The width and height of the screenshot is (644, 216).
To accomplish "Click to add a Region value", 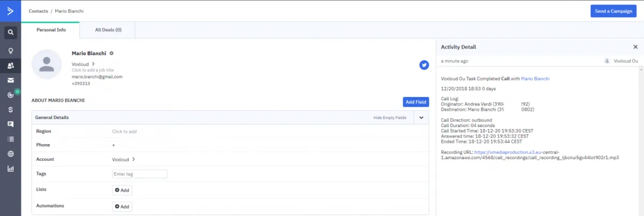I will click(x=124, y=131).
